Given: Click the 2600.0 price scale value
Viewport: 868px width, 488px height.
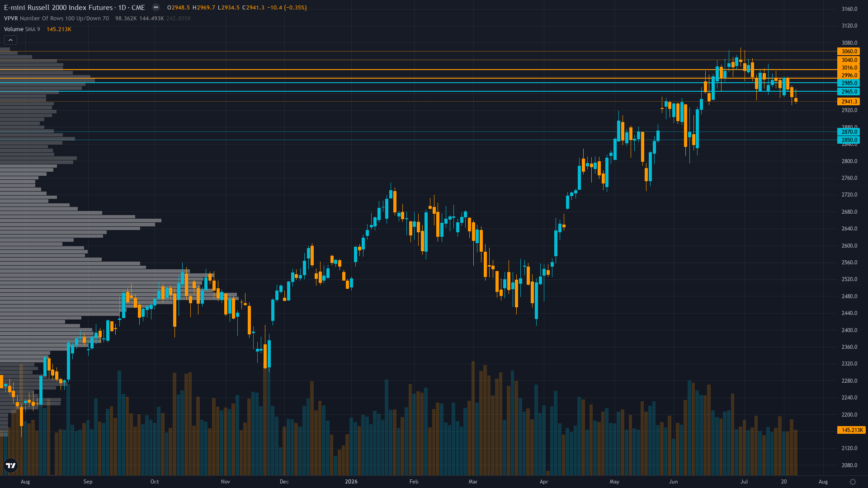Looking at the screenshot, I should tap(849, 246).
